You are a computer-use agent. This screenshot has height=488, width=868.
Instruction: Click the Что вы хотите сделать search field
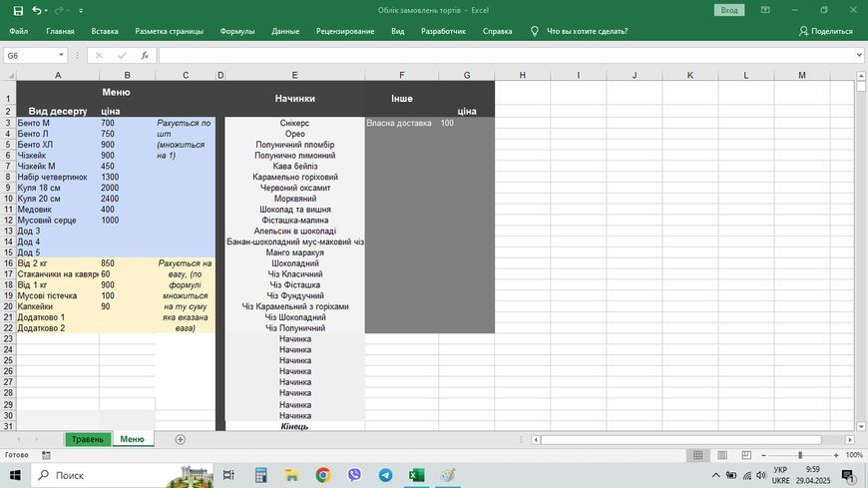click(587, 31)
